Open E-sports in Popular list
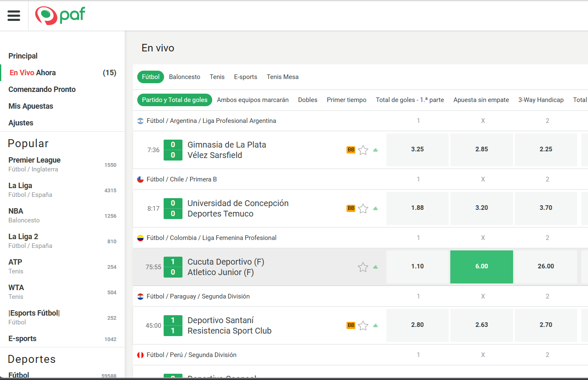 click(62, 339)
